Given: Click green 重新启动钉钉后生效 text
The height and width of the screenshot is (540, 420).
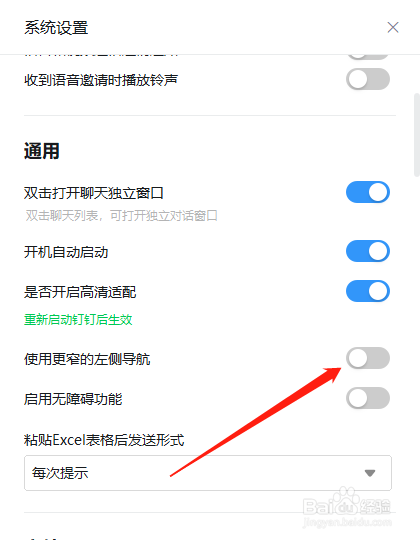Looking at the screenshot, I should [x=78, y=320].
